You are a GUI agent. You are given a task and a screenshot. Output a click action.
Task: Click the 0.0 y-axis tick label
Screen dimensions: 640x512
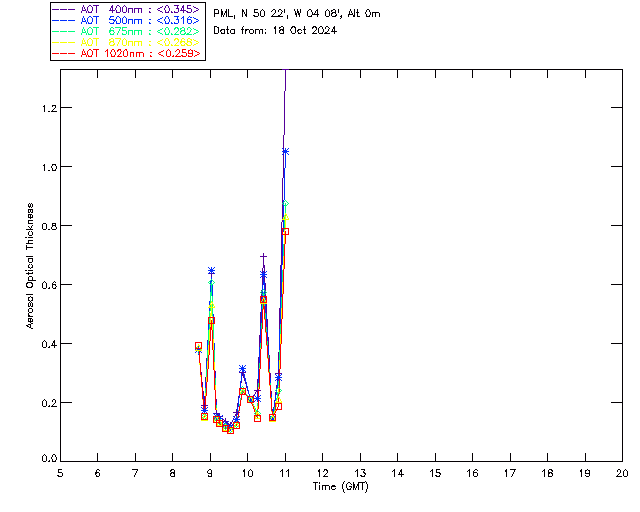pyautogui.click(x=49, y=459)
